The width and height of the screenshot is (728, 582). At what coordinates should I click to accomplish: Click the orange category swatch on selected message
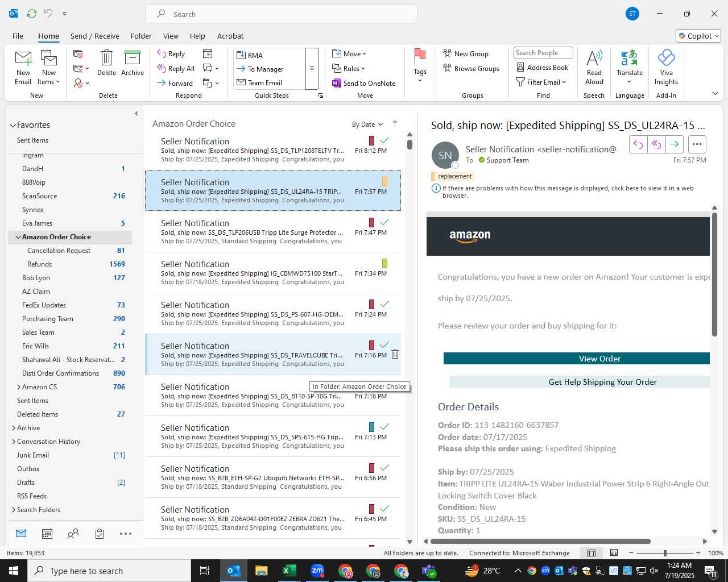click(x=385, y=181)
